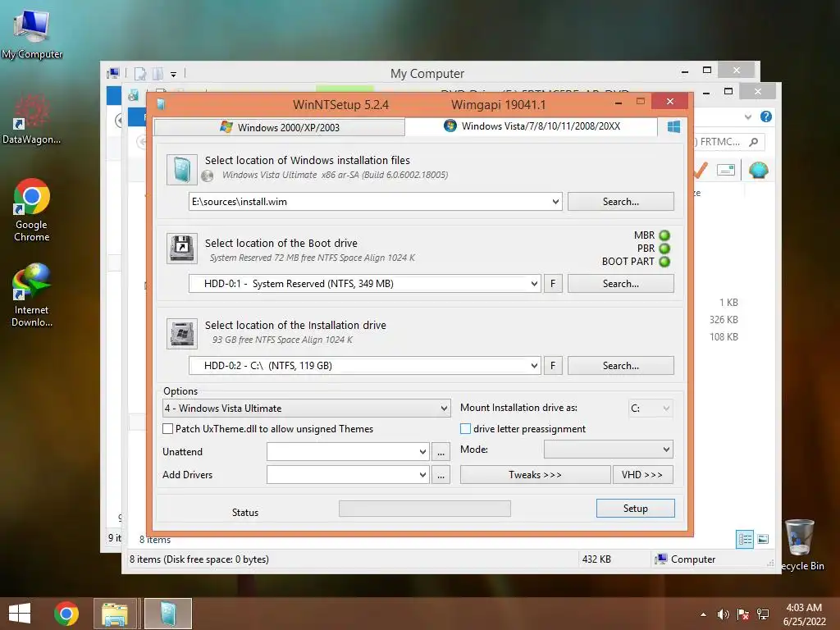Show hidden tray icons
This screenshot has width=840, height=630.
click(x=703, y=614)
